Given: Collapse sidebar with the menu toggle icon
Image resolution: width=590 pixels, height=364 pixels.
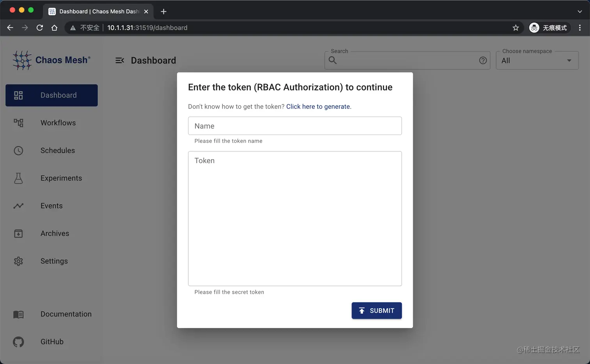Looking at the screenshot, I should [x=119, y=60].
